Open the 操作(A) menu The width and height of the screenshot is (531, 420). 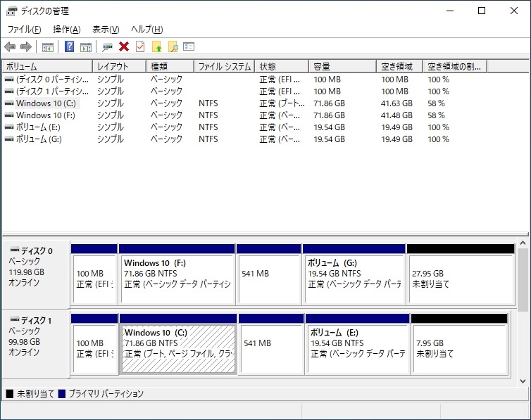67,30
